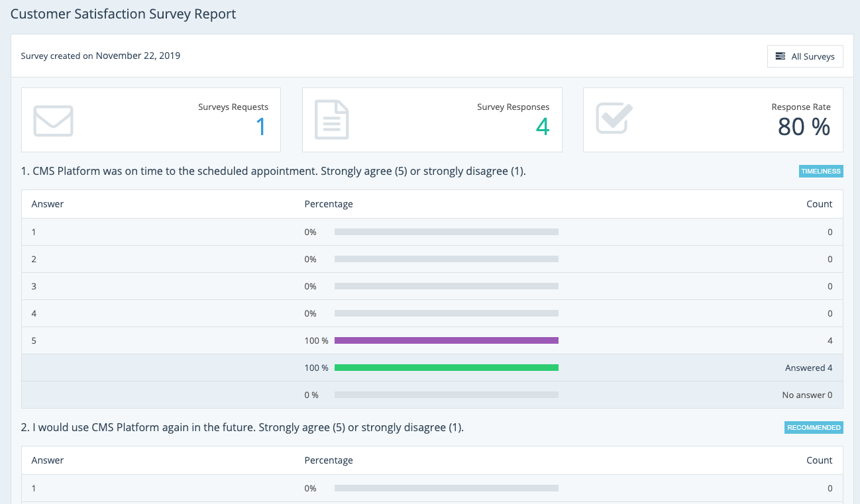Click the Percentage column header in question 1
This screenshot has width=860, height=504.
pos(329,204)
